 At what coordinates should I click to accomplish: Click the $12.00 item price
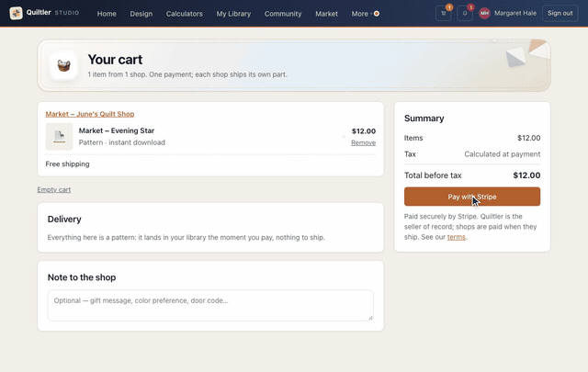[364, 130]
